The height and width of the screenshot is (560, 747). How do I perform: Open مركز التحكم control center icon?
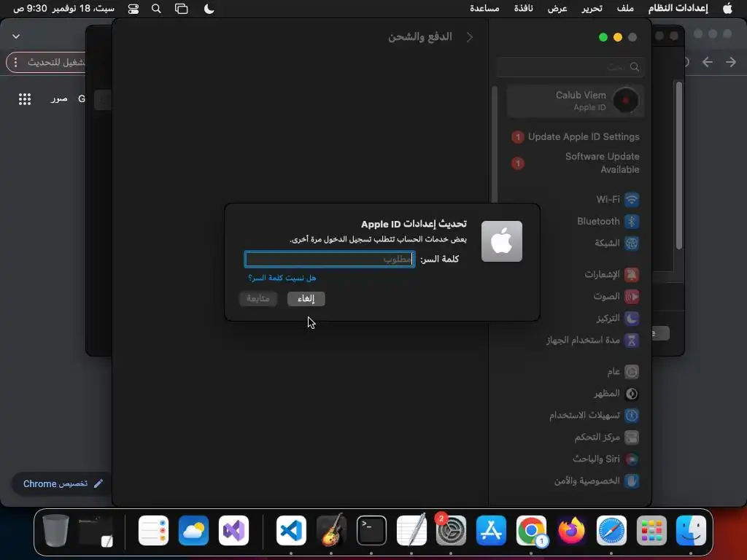pos(632,437)
